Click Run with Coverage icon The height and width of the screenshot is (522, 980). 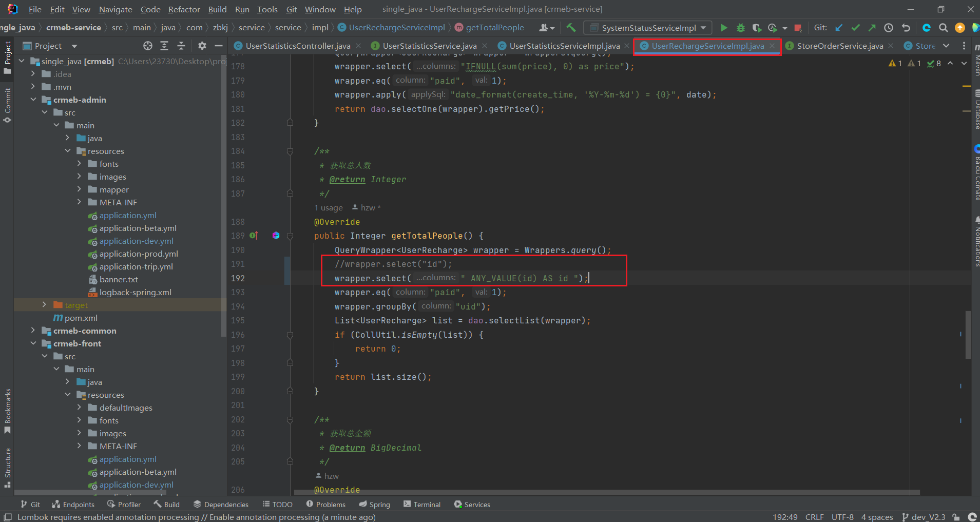(757, 28)
